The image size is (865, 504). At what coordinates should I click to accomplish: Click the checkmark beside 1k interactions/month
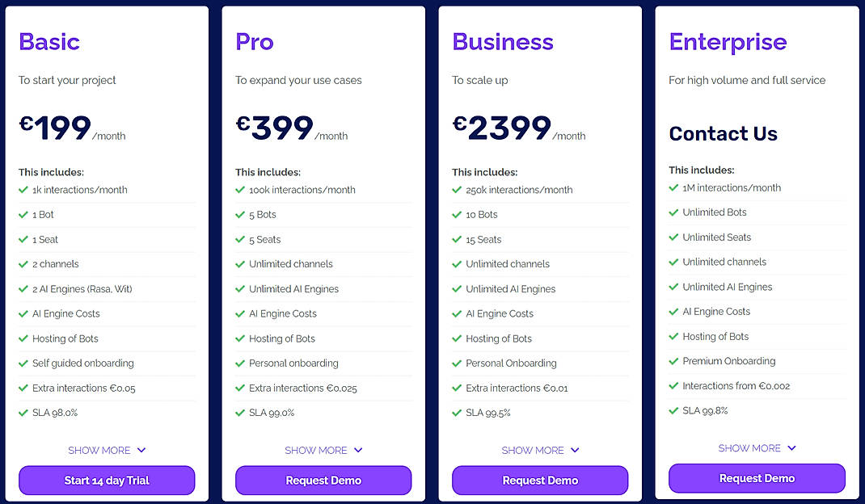(x=23, y=189)
